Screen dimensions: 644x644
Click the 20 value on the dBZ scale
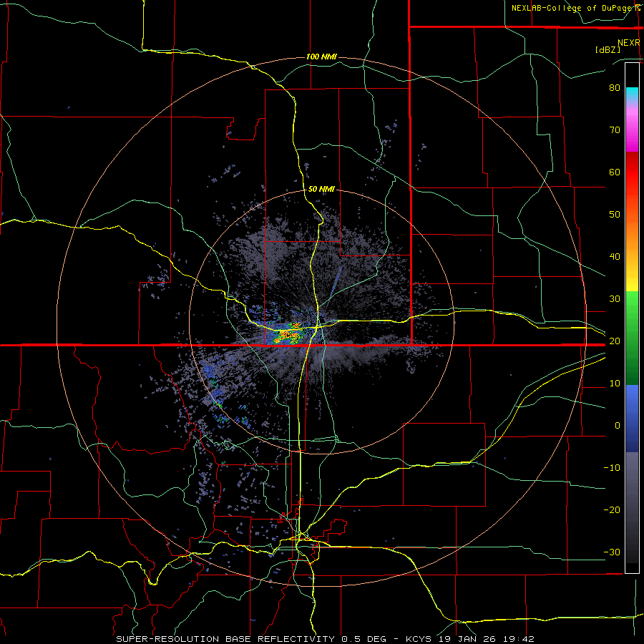click(x=615, y=341)
